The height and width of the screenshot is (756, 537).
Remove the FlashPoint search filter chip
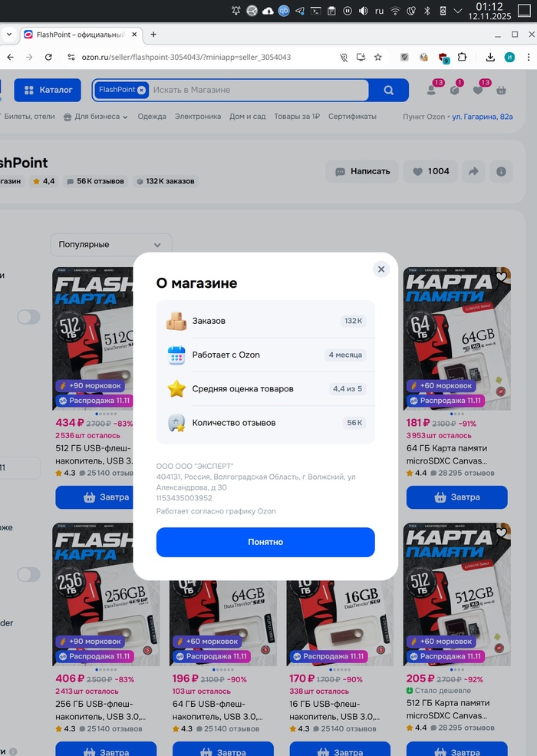point(141,90)
